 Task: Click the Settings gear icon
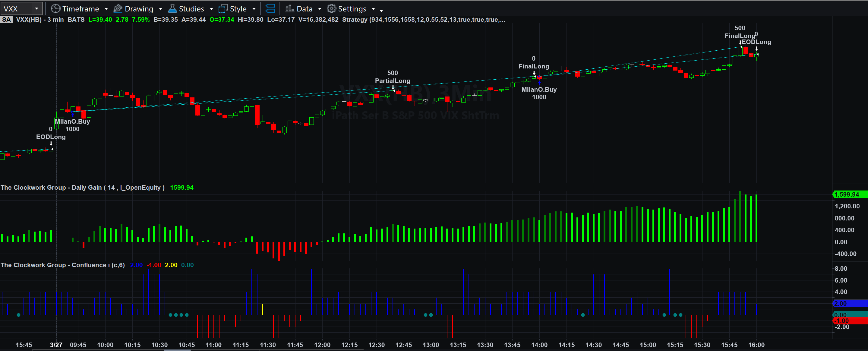[x=332, y=8]
